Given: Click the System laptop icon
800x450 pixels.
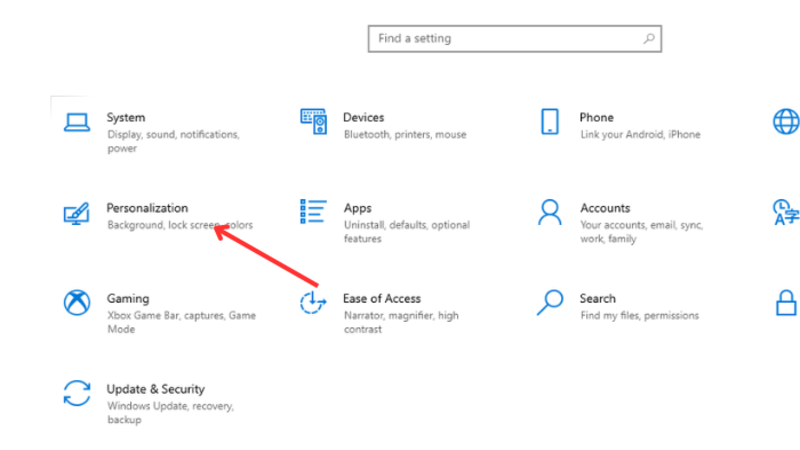Looking at the screenshot, I should [77, 122].
